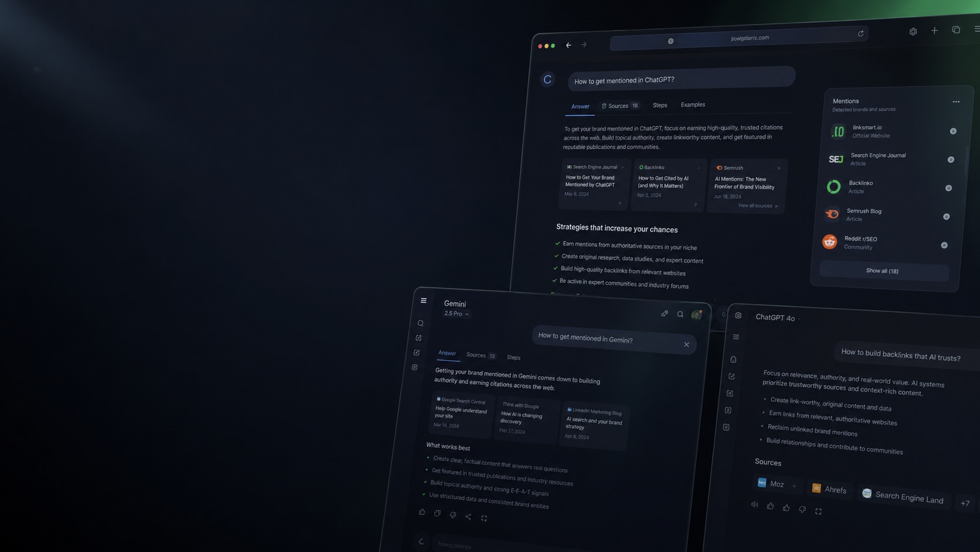This screenshot has width=980, height=552.
Task: Share the Gemini answer
Action: (468, 517)
